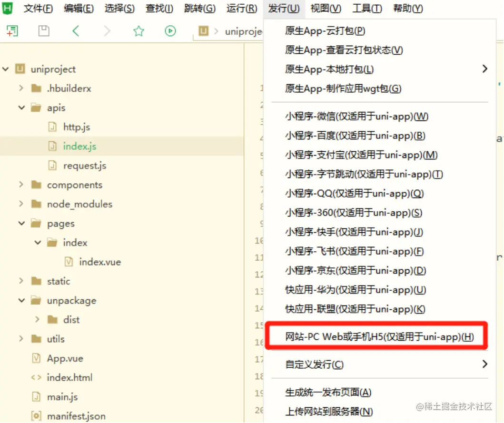The height and width of the screenshot is (423, 504).
Task: Collapse the pages index subfolder chevron
Action: (x=38, y=242)
